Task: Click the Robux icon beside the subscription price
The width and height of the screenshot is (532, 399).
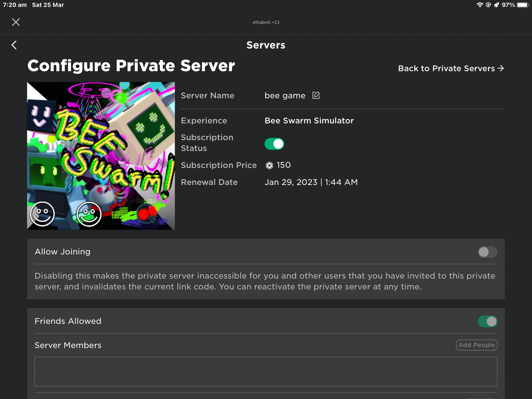Action: (270, 165)
